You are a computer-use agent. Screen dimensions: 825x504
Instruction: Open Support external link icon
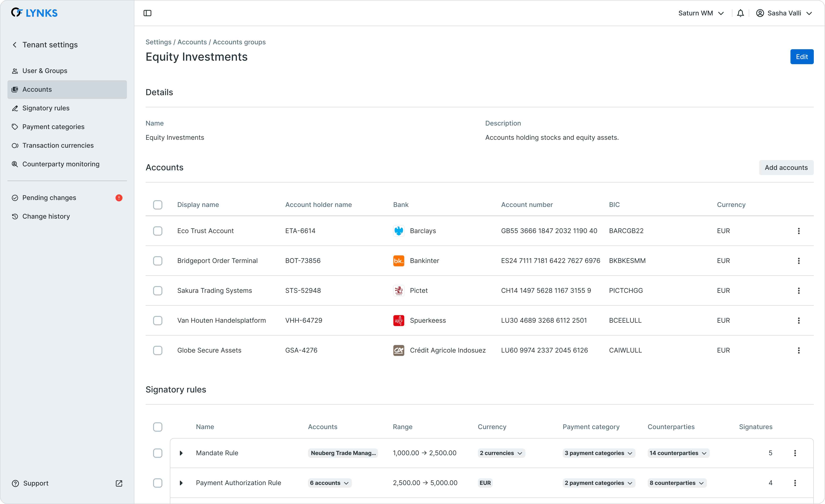pos(119,483)
